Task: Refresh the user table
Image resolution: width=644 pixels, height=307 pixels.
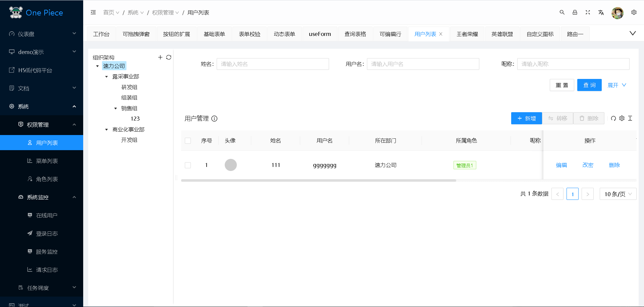Action: [x=613, y=118]
